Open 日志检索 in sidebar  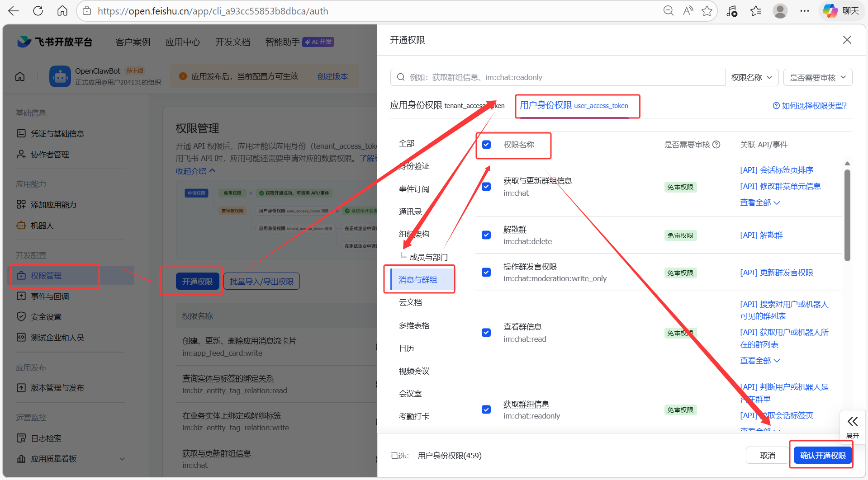46,438
